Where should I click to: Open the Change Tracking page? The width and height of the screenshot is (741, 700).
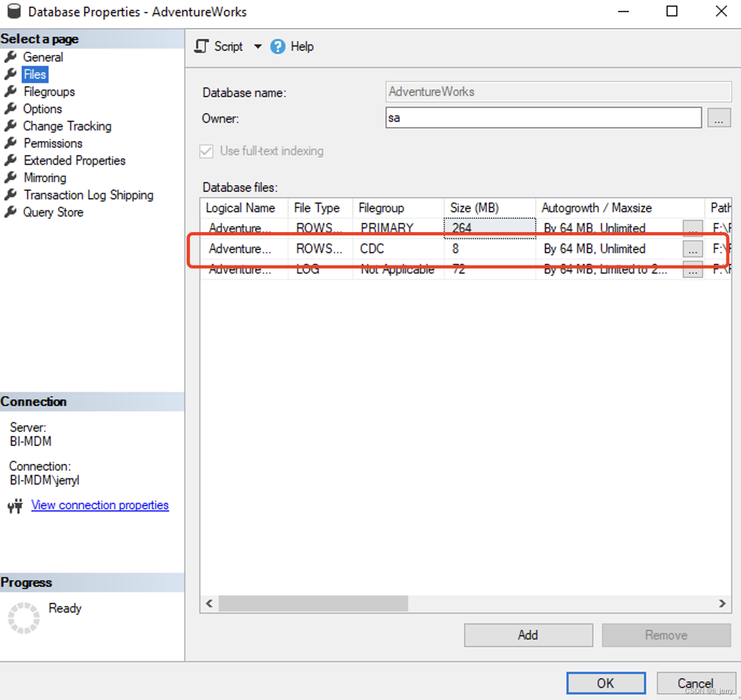pyautogui.click(x=67, y=126)
